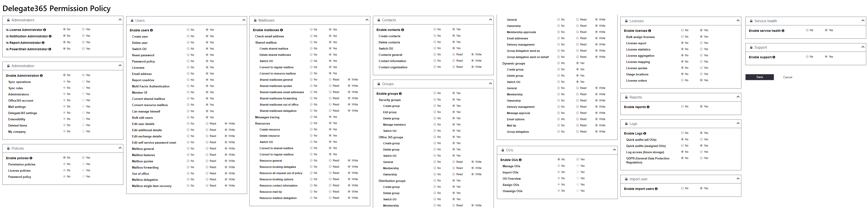
Task: Collapse the Users panel with its chevron
Action: point(244,20)
